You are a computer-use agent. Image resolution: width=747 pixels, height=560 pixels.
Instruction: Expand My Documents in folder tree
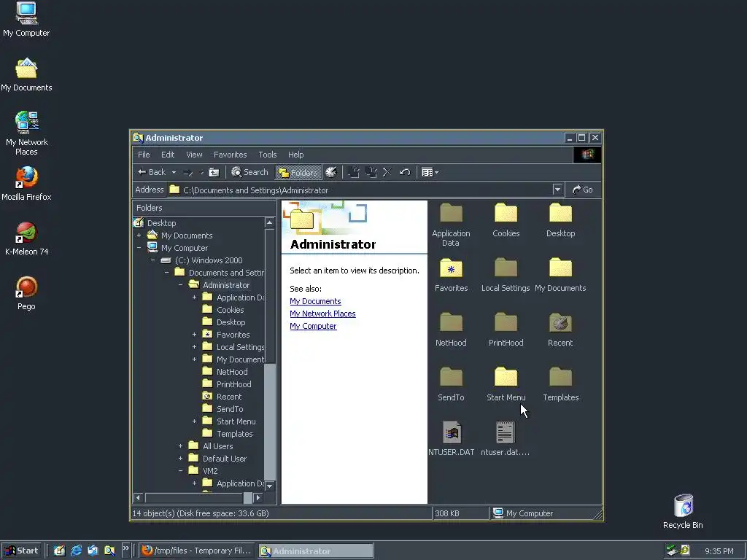click(x=139, y=236)
